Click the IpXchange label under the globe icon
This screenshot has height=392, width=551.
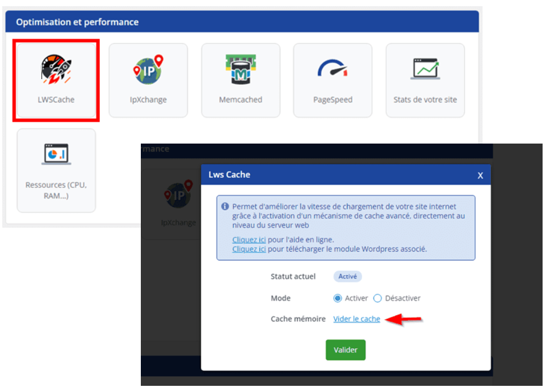[148, 100]
